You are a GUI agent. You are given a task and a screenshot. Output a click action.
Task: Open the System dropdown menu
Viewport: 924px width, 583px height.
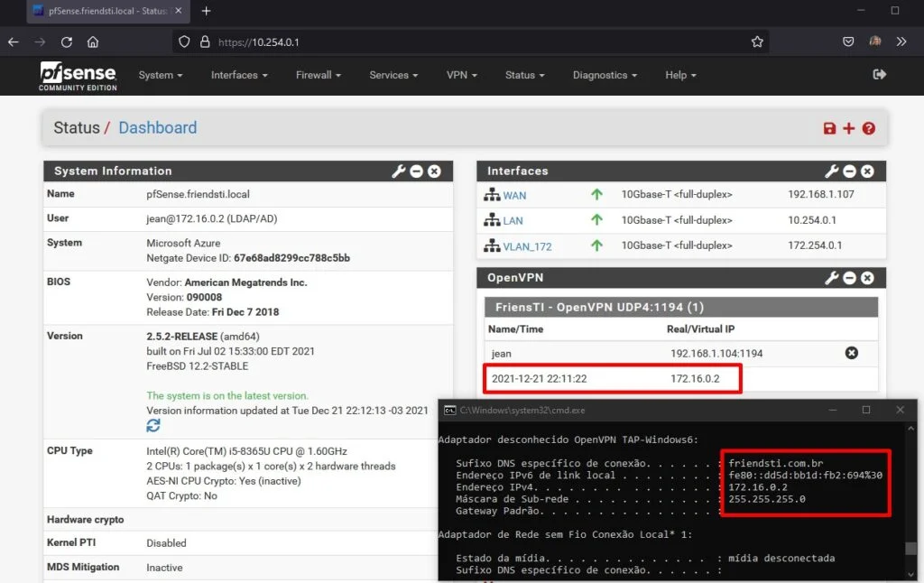click(x=161, y=76)
